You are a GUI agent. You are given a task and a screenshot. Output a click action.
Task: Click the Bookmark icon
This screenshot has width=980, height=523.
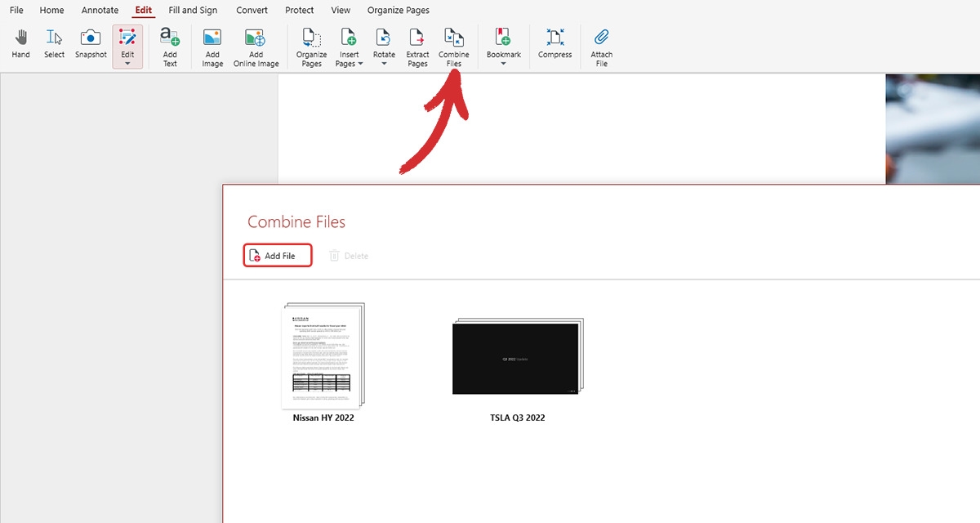coord(503,38)
